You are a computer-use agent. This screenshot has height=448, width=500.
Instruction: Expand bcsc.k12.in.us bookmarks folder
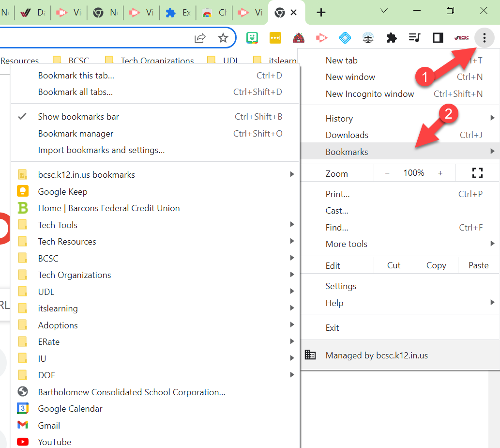click(x=155, y=175)
